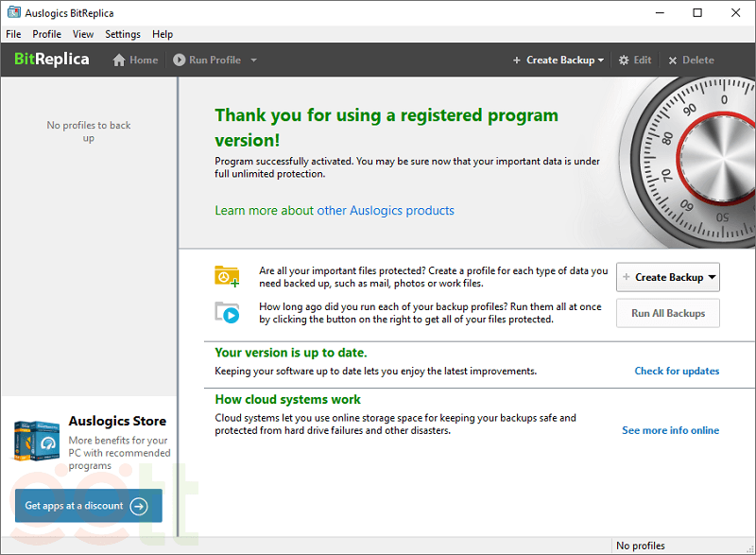Viewport: 756px width, 555px height.
Task: Click Get apps at a discount button
Action: coord(87,506)
